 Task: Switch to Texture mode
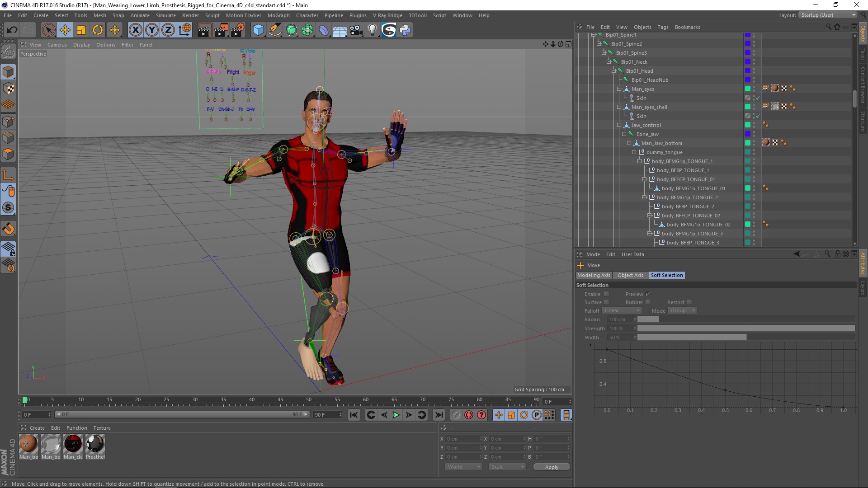pos(8,89)
